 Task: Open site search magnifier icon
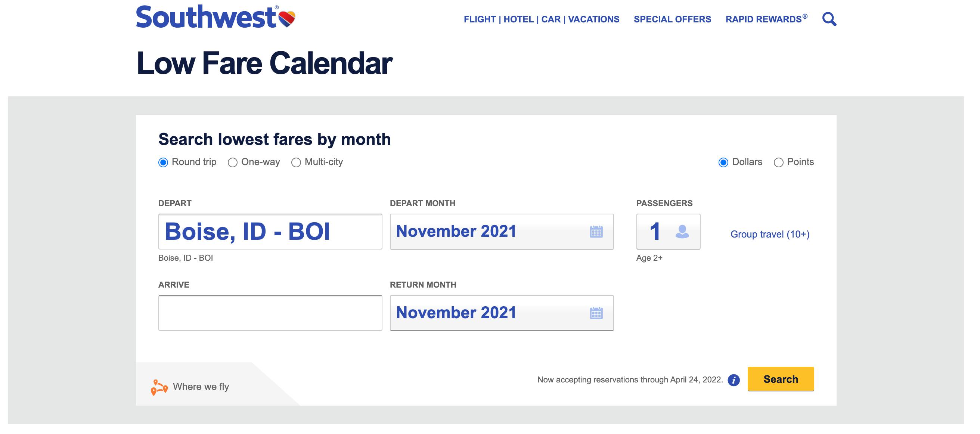(829, 19)
